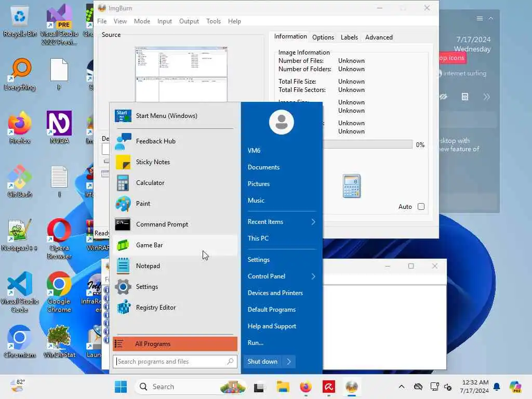This screenshot has height=399, width=532.
Task: Open NVDA desktop shortcut
Action: (59, 128)
